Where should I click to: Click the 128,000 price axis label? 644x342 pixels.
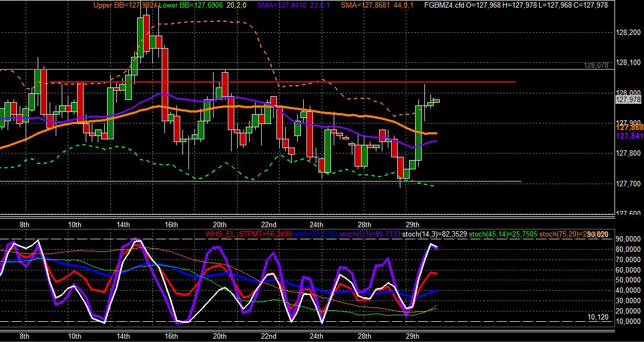pos(629,93)
